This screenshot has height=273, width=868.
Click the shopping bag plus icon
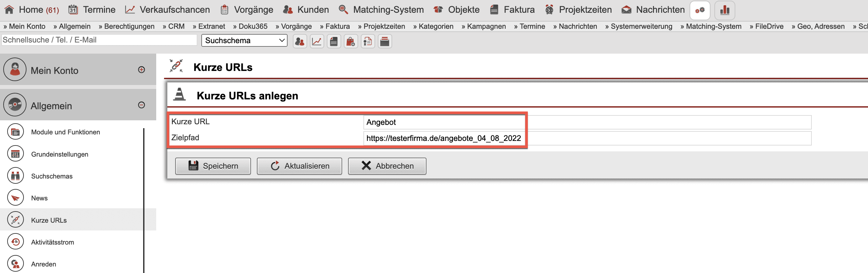(350, 42)
